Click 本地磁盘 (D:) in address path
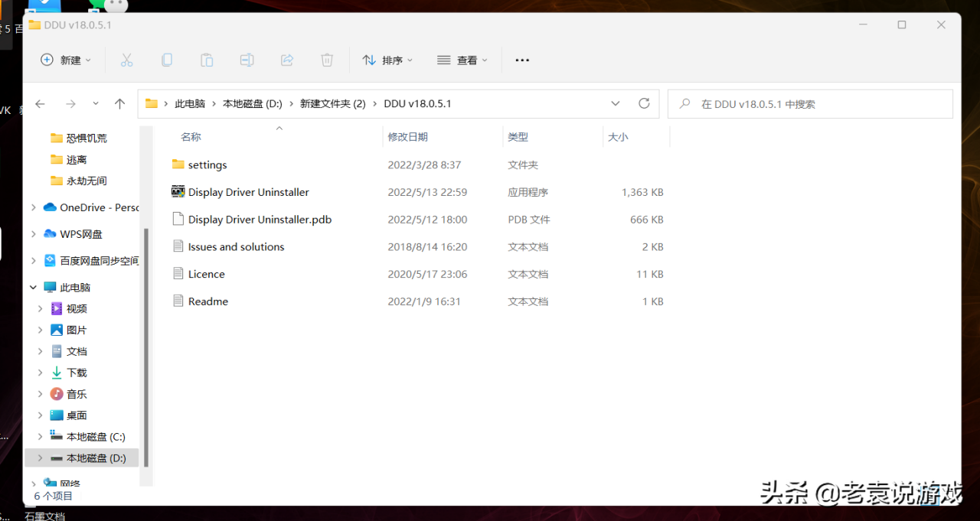Screen dimensions: 980x521 (253, 104)
